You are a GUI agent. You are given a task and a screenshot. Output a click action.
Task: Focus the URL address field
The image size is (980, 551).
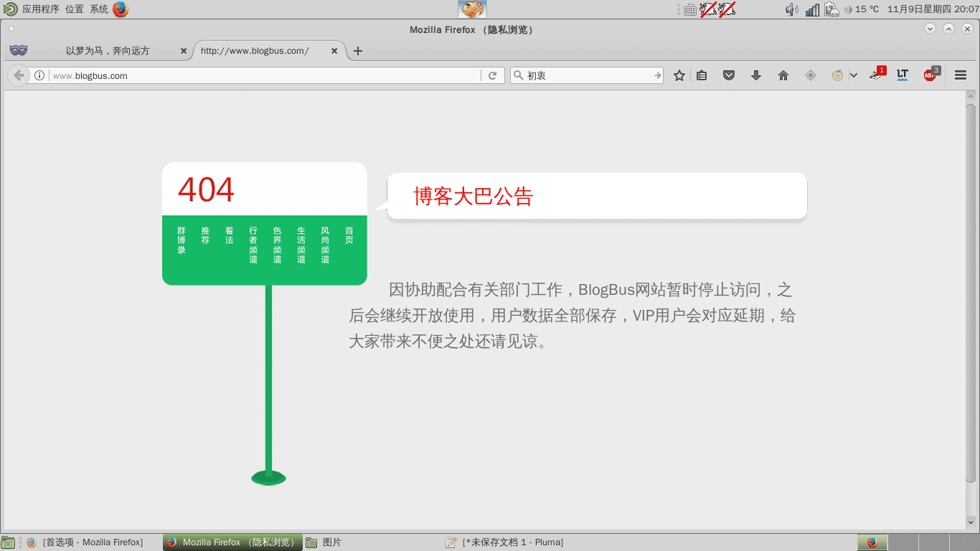[x=265, y=75]
